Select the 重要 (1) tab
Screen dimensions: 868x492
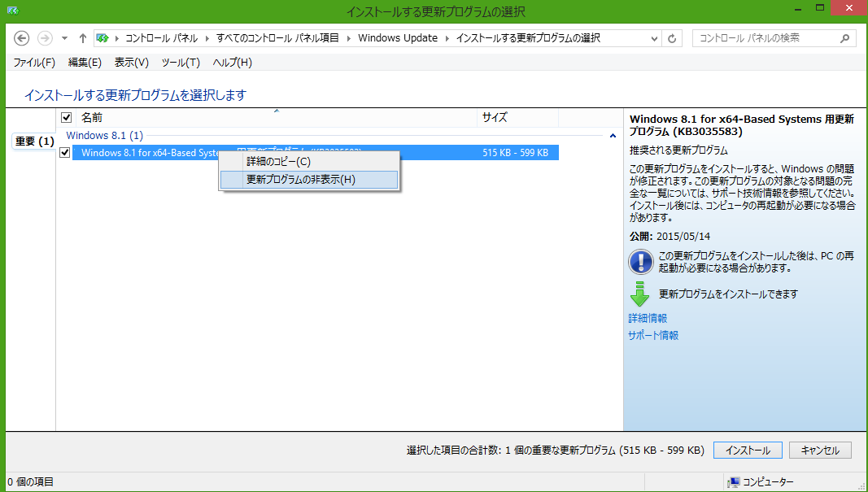coord(34,142)
